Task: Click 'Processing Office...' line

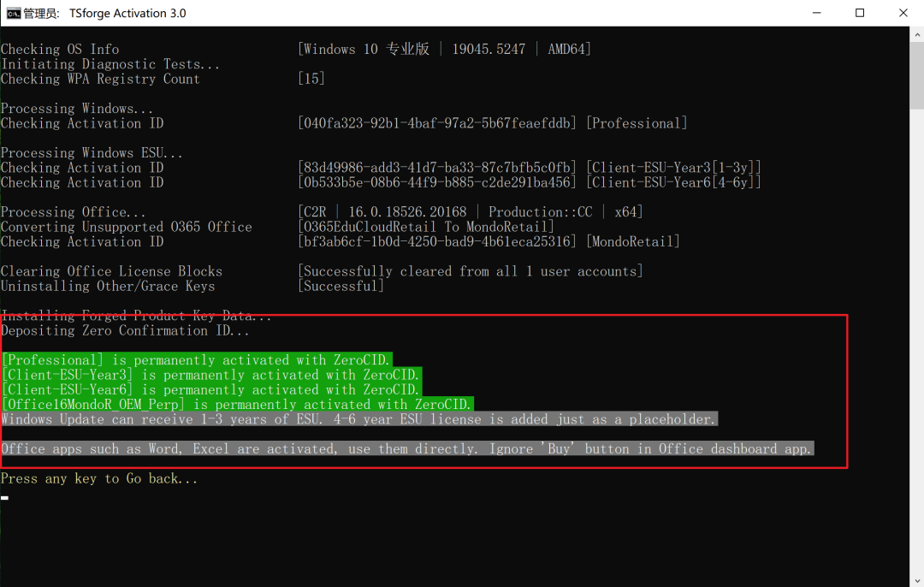Action: click(x=73, y=212)
